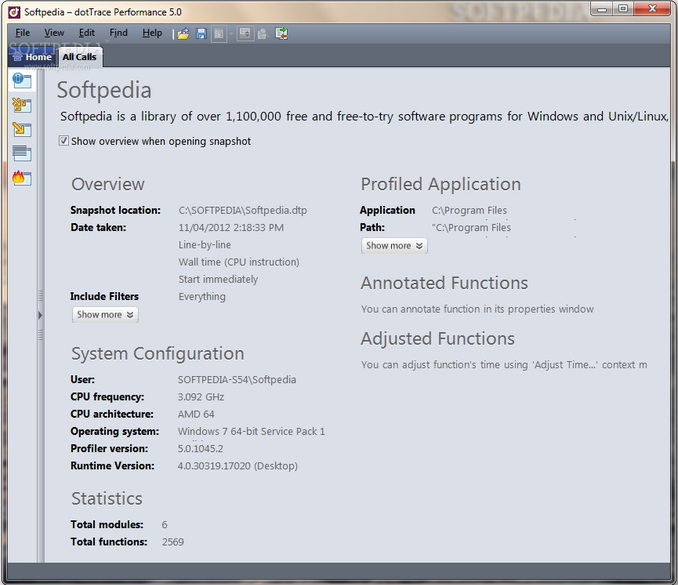Click Wall time (CPU instruction) value

239,262
